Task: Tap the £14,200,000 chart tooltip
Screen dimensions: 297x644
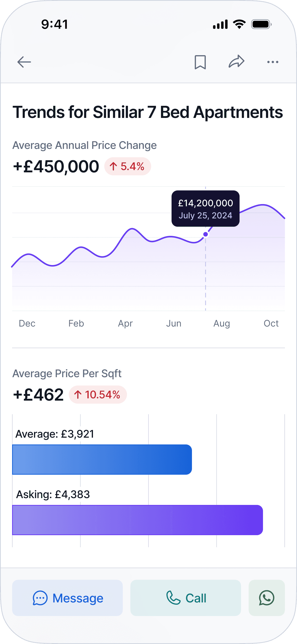Action: tap(206, 209)
